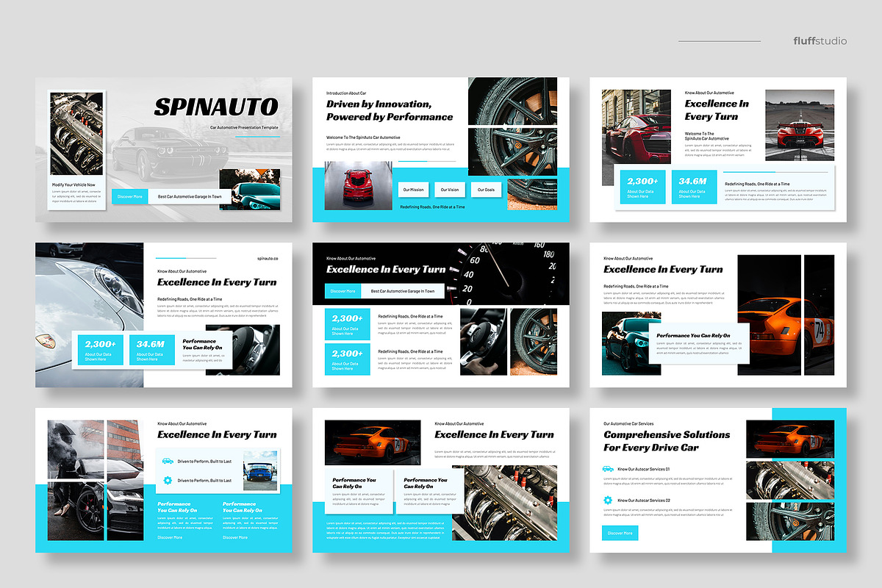This screenshot has width=882, height=588.
Task: Click Discover More on the speedometer slide
Action: coord(343,291)
